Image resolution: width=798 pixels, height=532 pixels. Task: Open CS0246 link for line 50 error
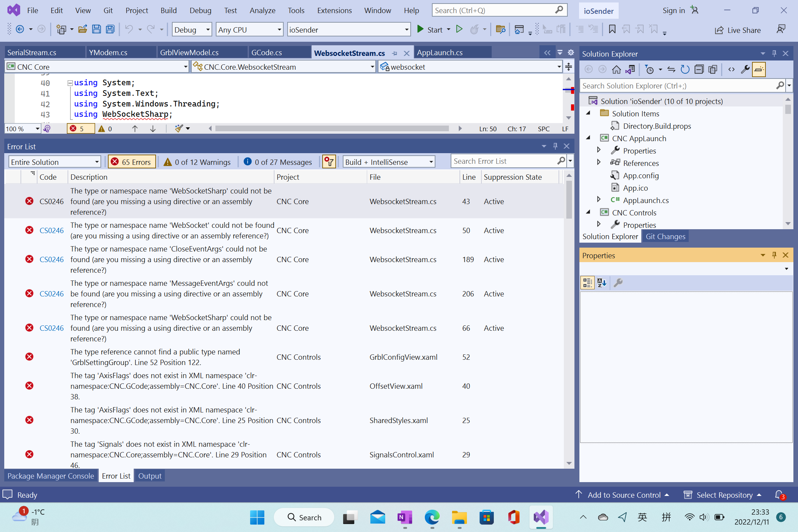[x=52, y=230]
